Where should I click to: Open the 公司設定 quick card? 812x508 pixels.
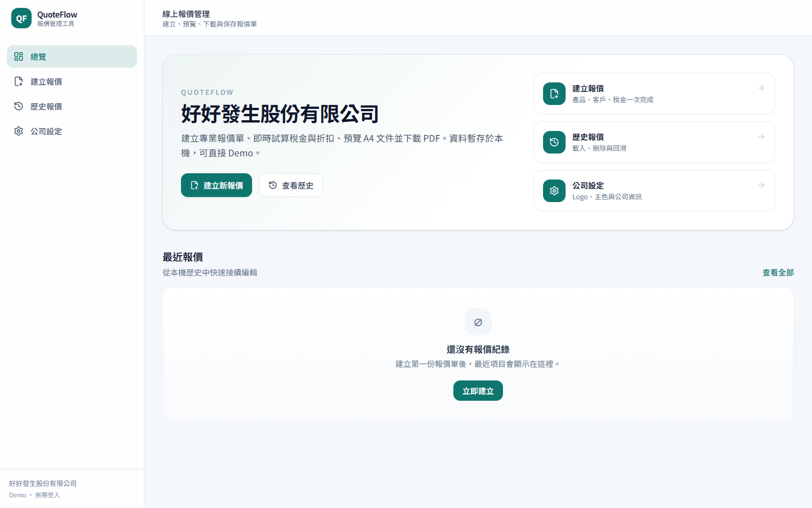click(x=654, y=191)
